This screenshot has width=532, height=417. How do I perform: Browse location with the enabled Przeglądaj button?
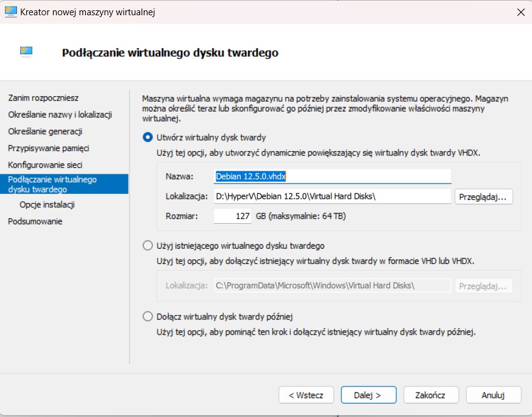(x=483, y=197)
